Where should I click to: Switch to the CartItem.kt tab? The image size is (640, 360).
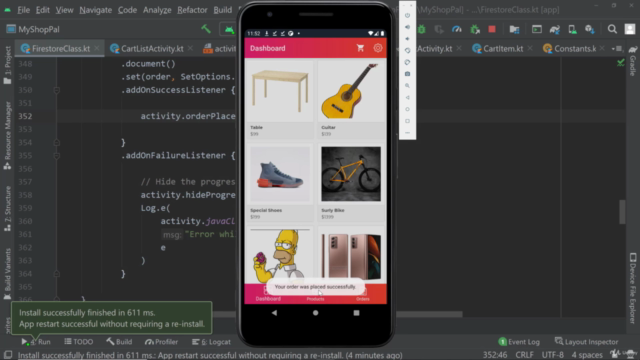tap(503, 49)
